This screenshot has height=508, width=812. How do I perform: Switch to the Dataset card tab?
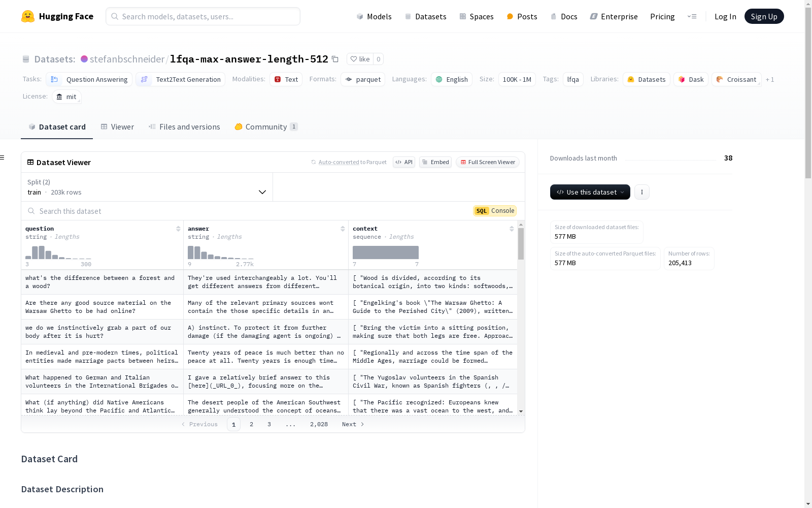57,127
